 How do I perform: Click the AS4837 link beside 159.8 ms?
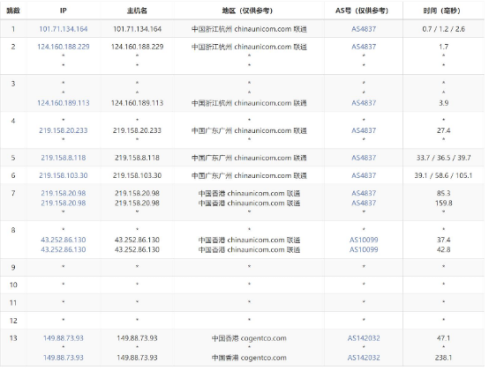click(364, 203)
